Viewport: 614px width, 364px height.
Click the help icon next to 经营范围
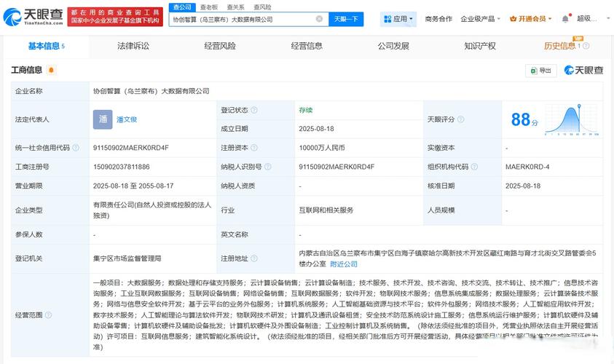click(48, 315)
